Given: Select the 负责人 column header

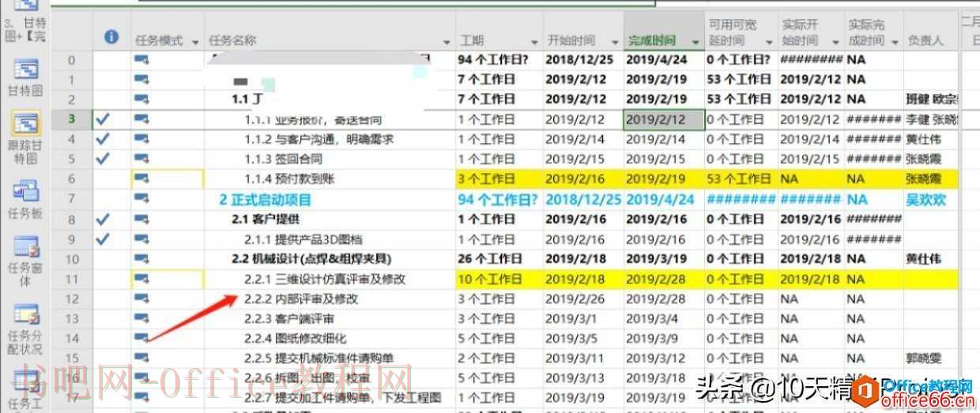Looking at the screenshot, I should (x=925, y=40).
